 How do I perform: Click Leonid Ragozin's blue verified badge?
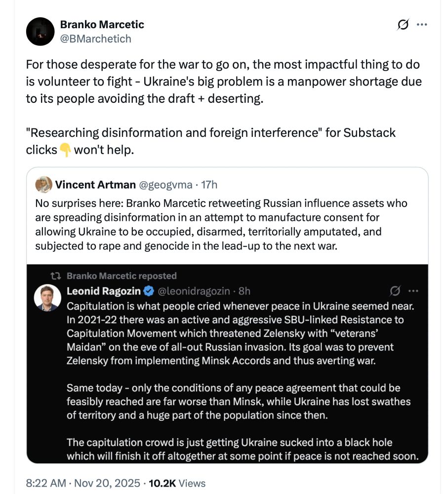pyautogui.click(x=150, y=291)
